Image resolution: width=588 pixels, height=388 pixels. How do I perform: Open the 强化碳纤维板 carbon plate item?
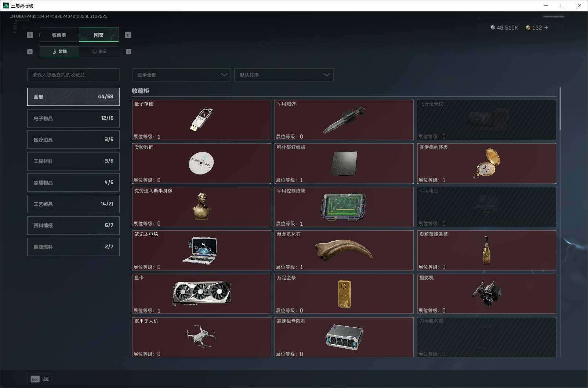[344, 164]
